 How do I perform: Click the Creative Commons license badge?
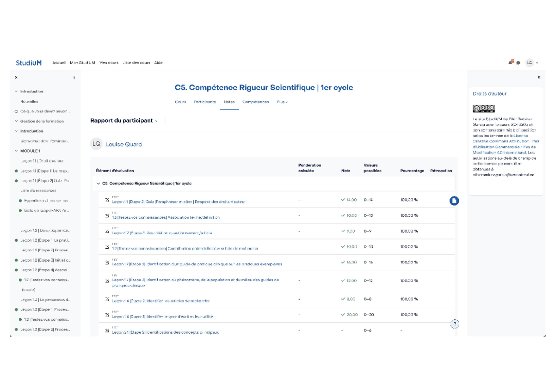pos(483,109)
